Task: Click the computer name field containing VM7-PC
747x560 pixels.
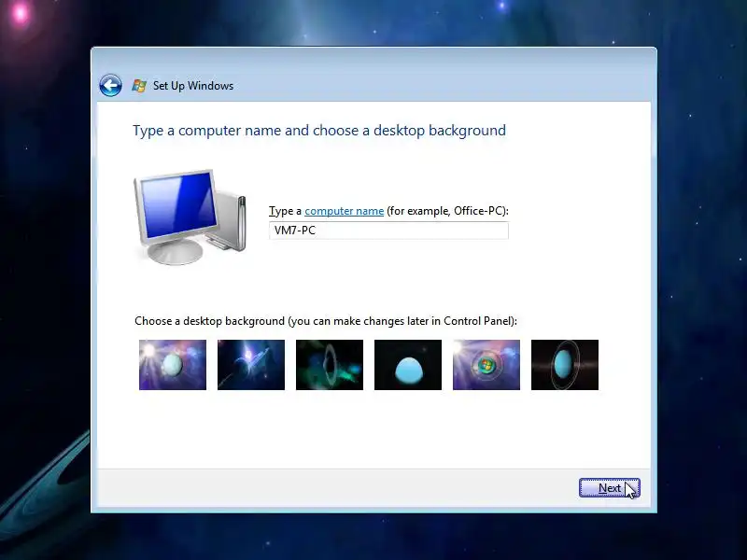Action: [x=388, y=231]
